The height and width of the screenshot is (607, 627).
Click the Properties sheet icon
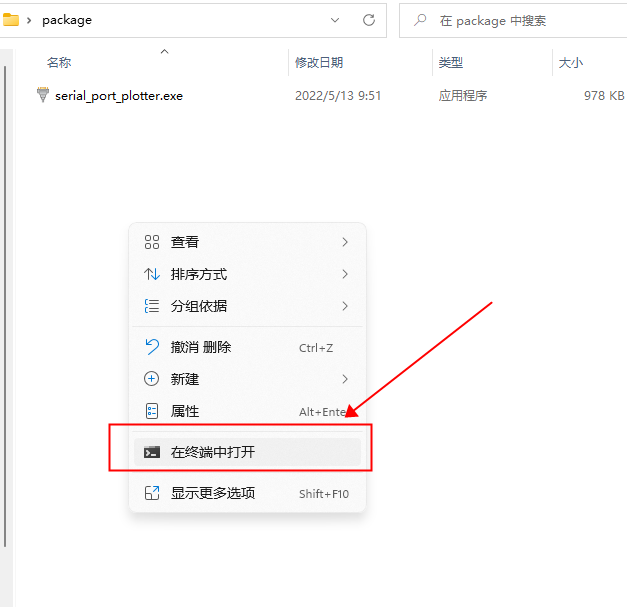coord(152,411)
